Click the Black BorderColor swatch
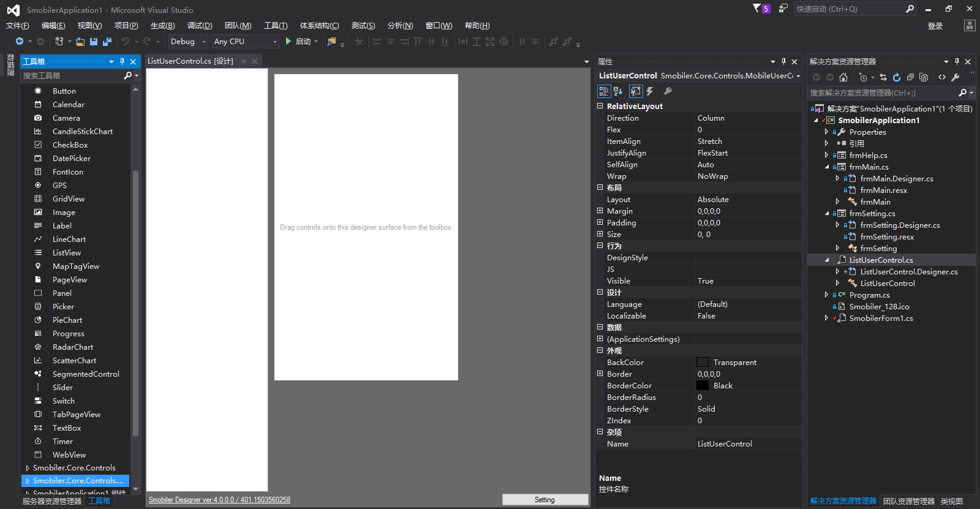The width and height of the screenshot is (980, 509). (x=703, y=385)
